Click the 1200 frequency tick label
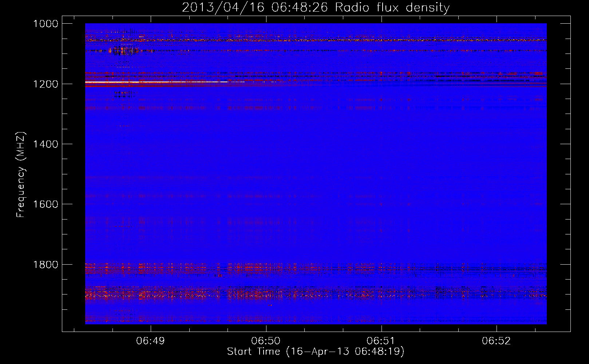This screenshot has width=589, height=364. pos(46,84)
